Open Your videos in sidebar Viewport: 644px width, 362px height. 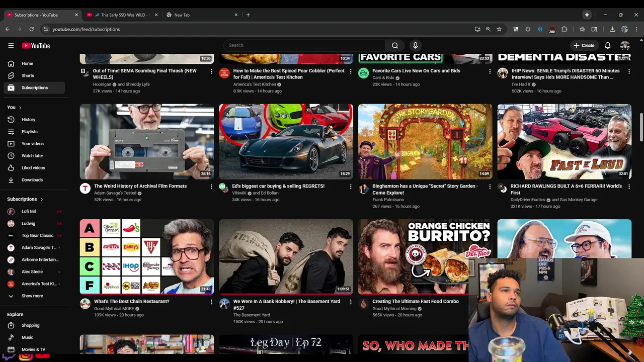point(34,144)
